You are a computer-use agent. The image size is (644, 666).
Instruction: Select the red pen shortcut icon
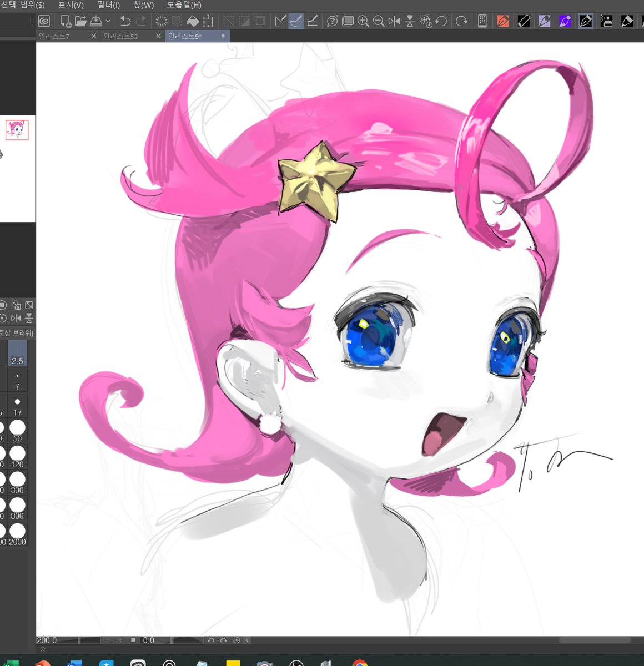503,21
